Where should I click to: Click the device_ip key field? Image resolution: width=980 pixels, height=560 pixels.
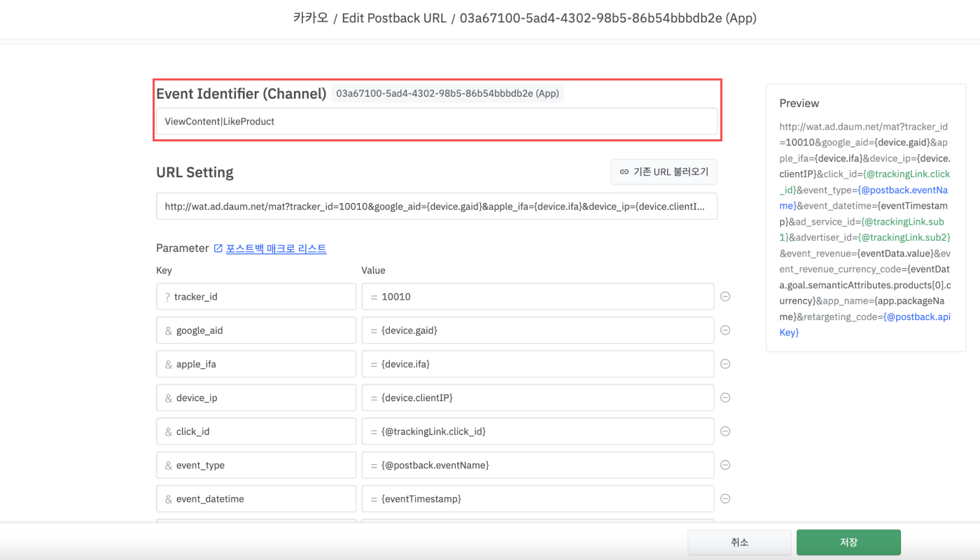click(x=256, y=397)
